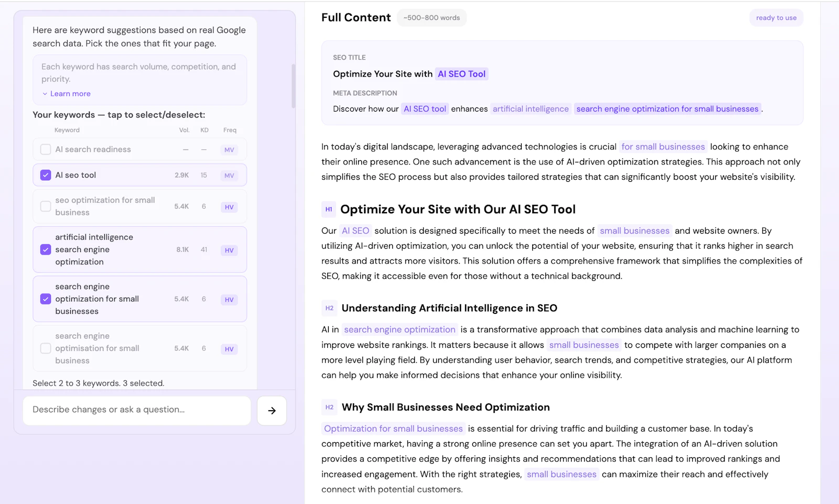Screen dimensions: 839x504
Task: Click HV badge on optimisation for small business row
Action: 229,349
